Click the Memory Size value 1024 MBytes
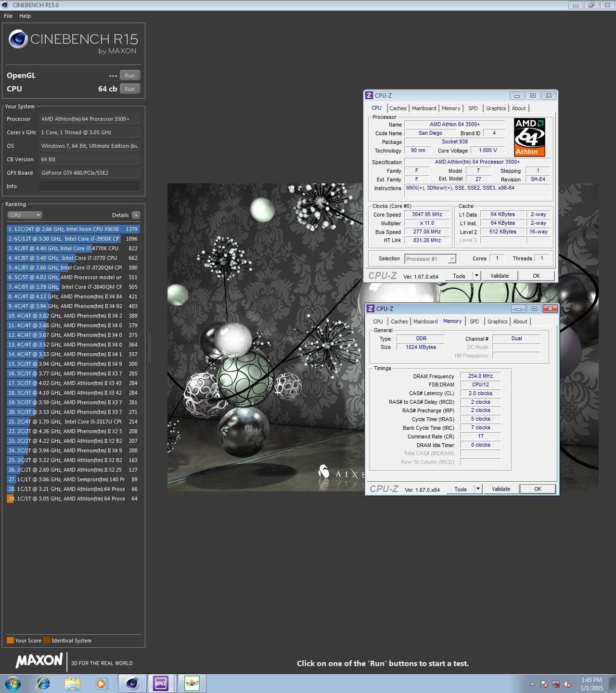Screen dimensions: 616x693 (421, 347)
